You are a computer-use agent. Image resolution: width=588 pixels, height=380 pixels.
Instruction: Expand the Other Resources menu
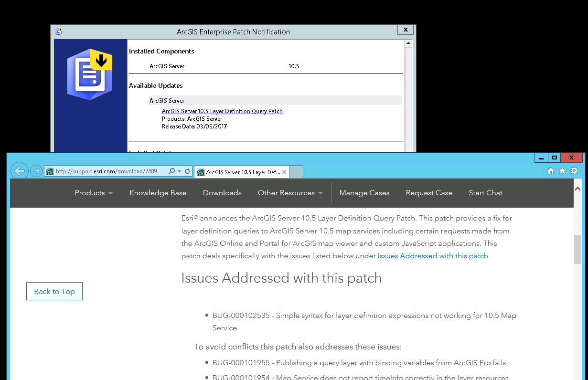[290, 193]
